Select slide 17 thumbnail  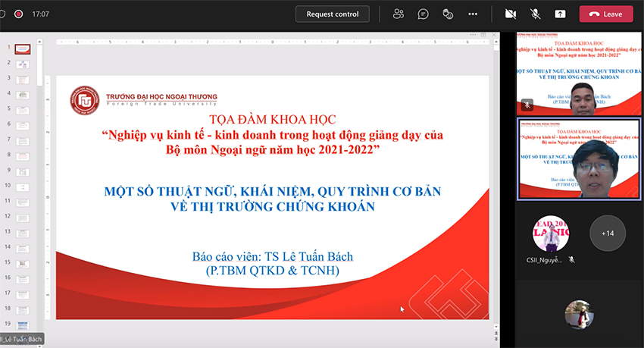tap(23, 295)
